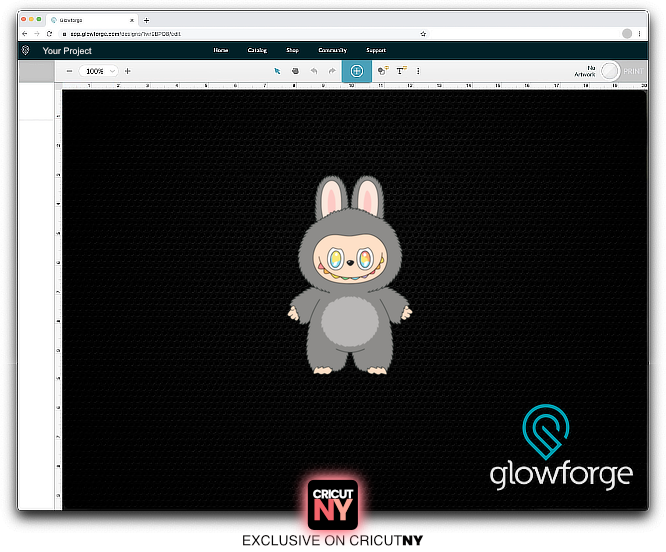666x552 pixels.
Task: Click the round Glowforge print button
Action: click(610, 71)
